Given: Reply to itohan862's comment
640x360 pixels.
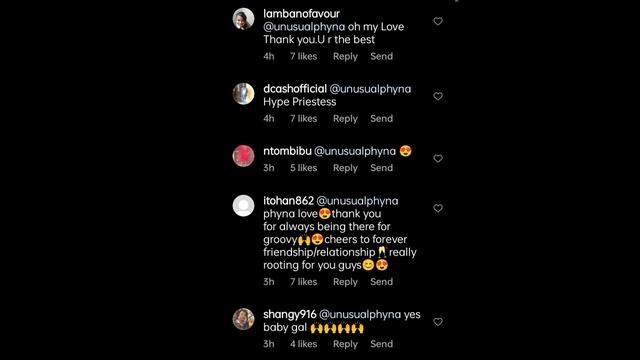Looking at the screenshot, I should pyautogui.click(x=345, y=282).
